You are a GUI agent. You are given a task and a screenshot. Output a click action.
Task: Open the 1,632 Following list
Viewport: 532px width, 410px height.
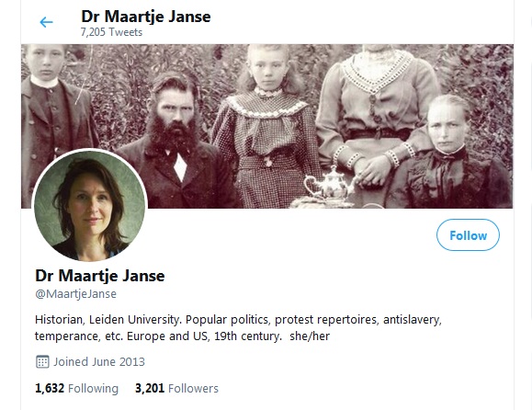[x=76, y=388]
